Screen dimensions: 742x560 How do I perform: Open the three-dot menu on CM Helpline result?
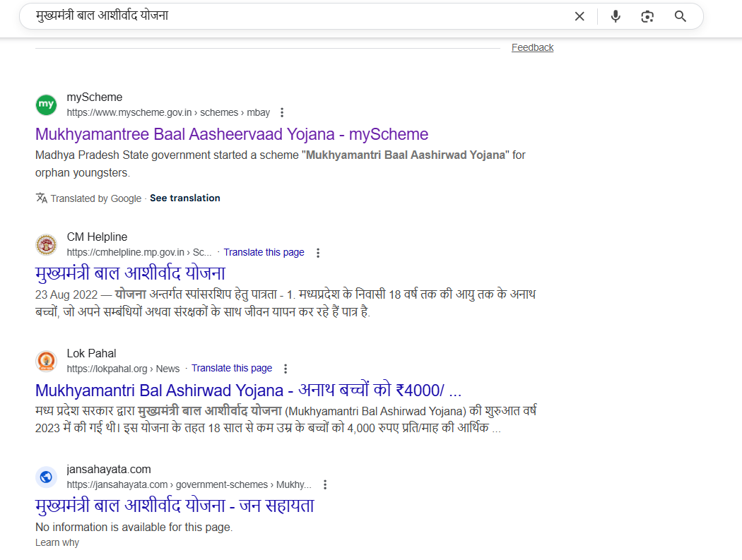pyautogui.click(x=317, y=252)
